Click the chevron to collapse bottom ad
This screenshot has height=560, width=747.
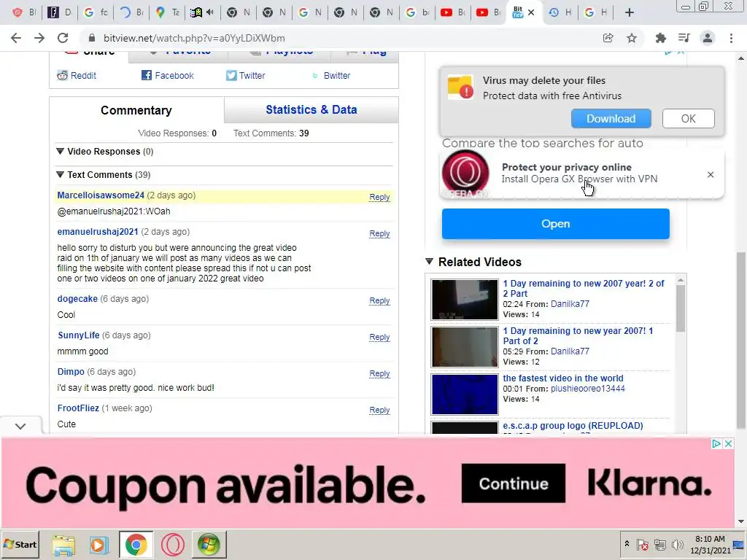20,426
